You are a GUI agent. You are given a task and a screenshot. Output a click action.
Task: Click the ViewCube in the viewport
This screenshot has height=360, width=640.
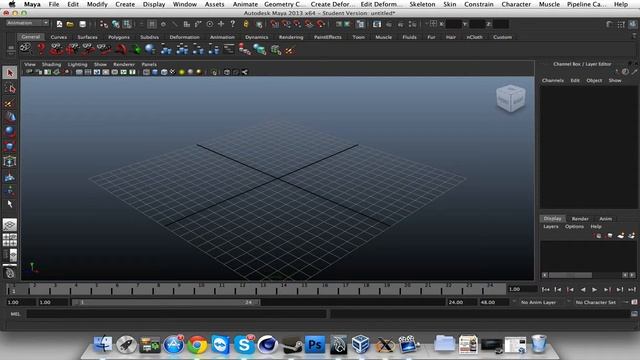[x=511, y=98]
